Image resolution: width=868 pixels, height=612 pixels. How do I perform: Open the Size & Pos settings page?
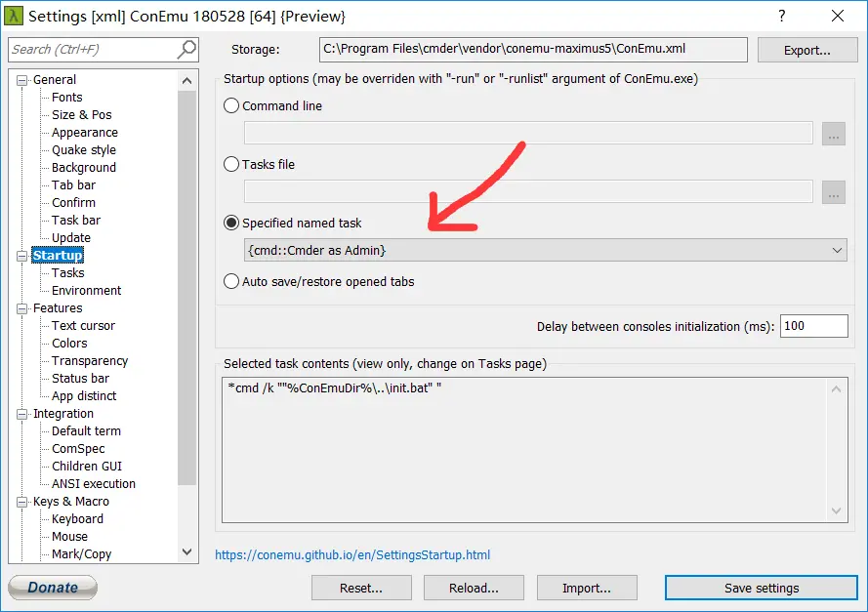(x=82, y=115)
